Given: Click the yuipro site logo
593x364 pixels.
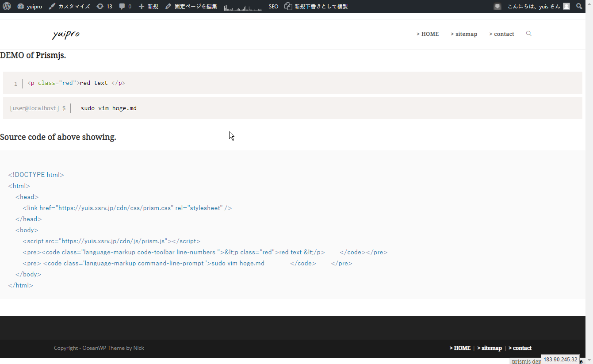Looking at the screenshot, I should click(66, 34).
